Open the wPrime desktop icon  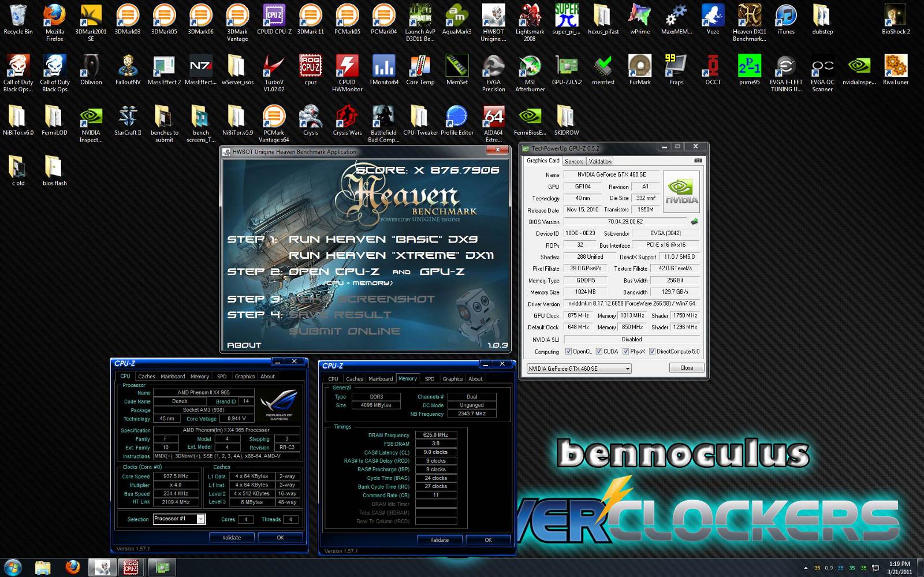coord(640,19)
